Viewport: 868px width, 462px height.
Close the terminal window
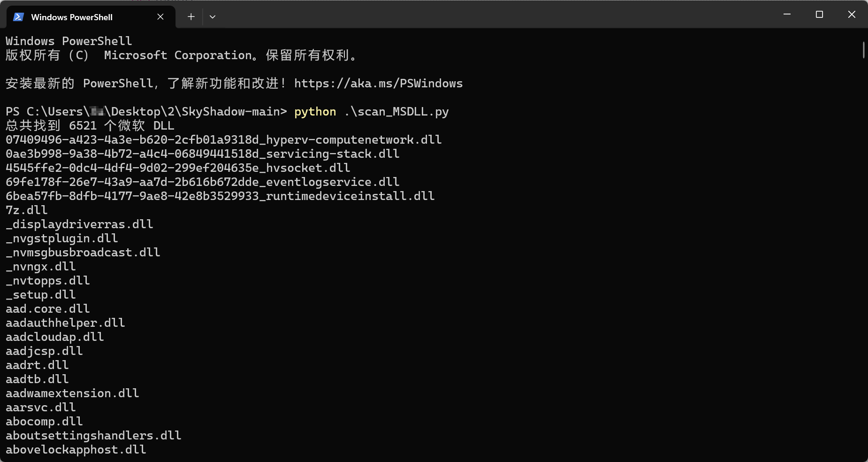pyautogui.click(x=852, y=15)
